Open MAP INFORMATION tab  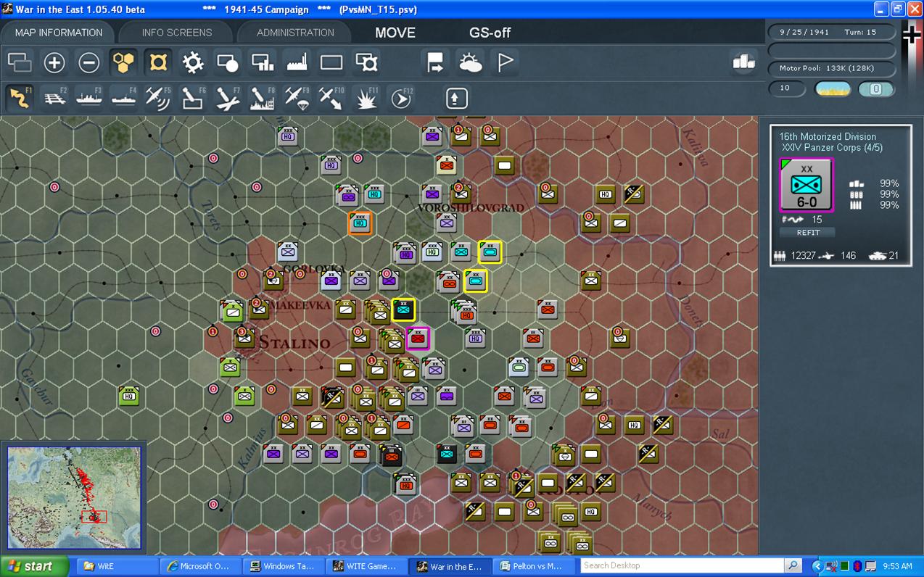[59, 33]
